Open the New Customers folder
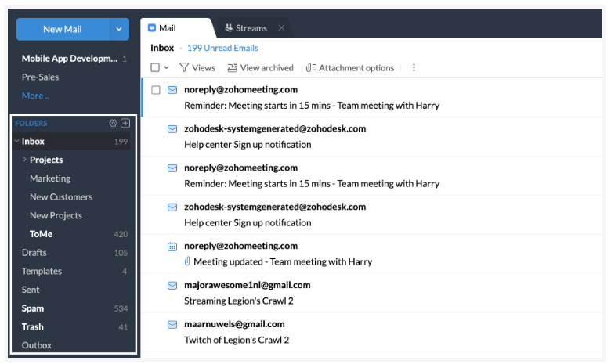 pyautogui.click(x=61, y=197)
